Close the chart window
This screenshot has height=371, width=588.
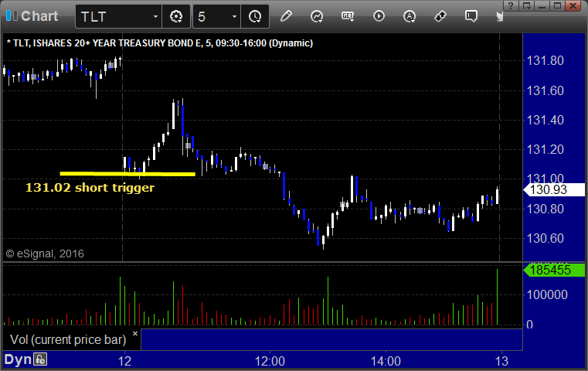click(x=573, y=5)
